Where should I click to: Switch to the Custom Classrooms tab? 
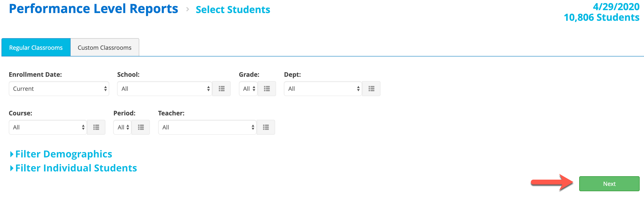pyautogui.click(x=104, y=48)
